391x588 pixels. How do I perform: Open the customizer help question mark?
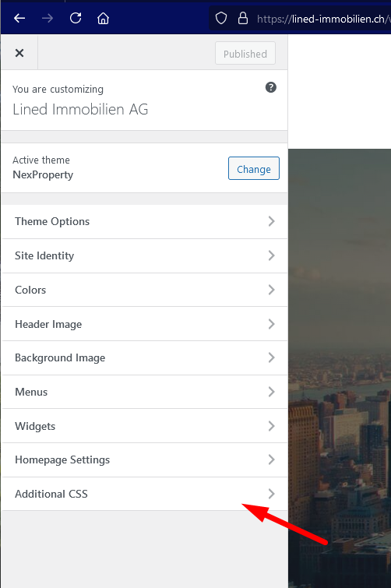271,87
